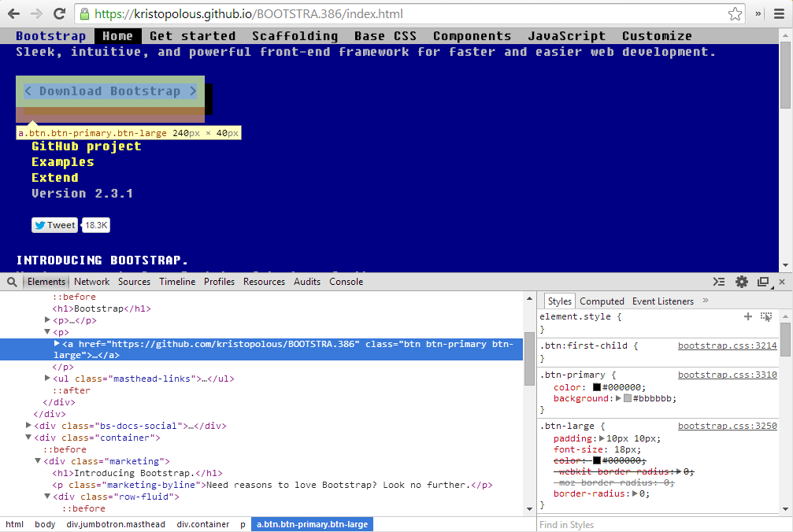
Task: Open bootstrap.css:3250 source link
Action: (728, 426)
